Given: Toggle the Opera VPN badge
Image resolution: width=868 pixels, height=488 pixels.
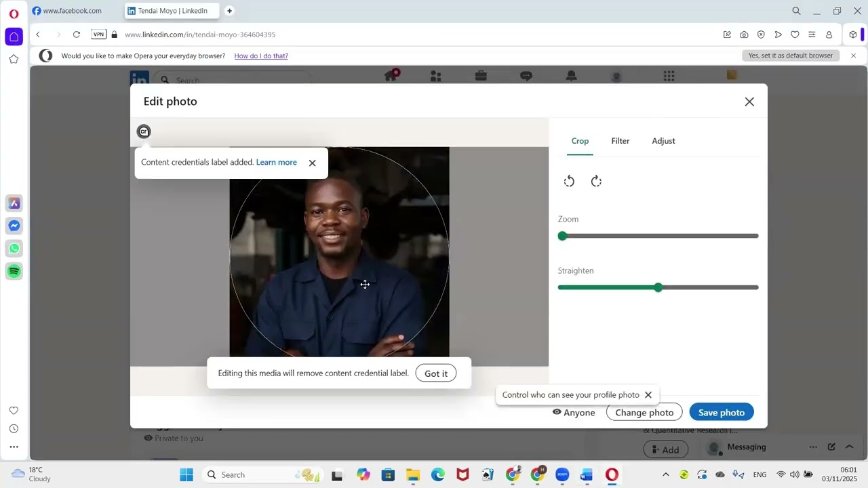Looking at the screenshot, I should pyautogui.click(x=98, y=35).
